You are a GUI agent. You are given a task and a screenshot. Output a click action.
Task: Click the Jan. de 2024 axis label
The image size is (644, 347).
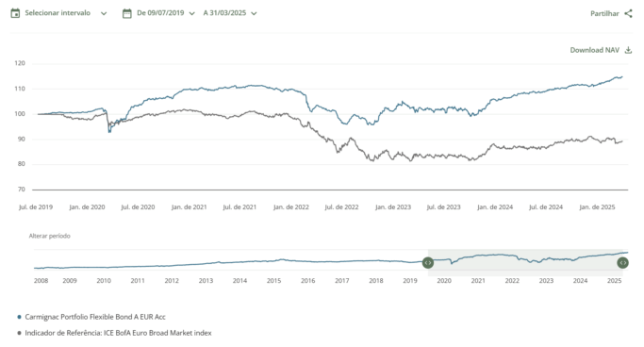pos(494,207)
